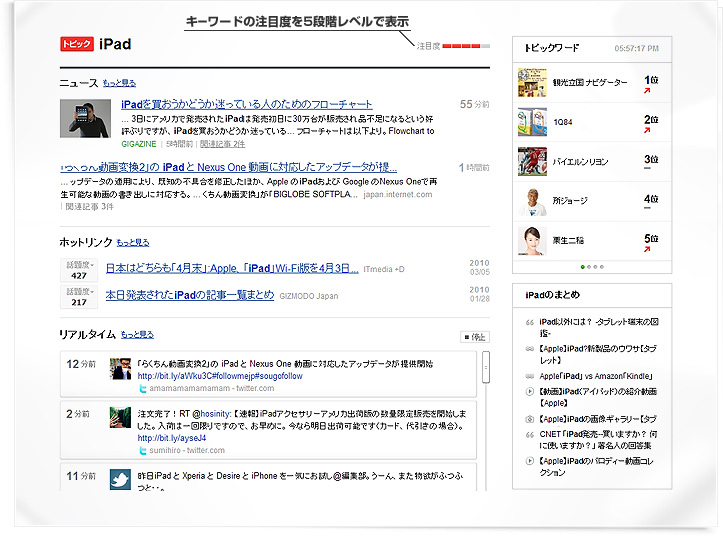
Task: Open CNET「iPad発売―買いますか？ summary
Action: (x=599, y=440)
